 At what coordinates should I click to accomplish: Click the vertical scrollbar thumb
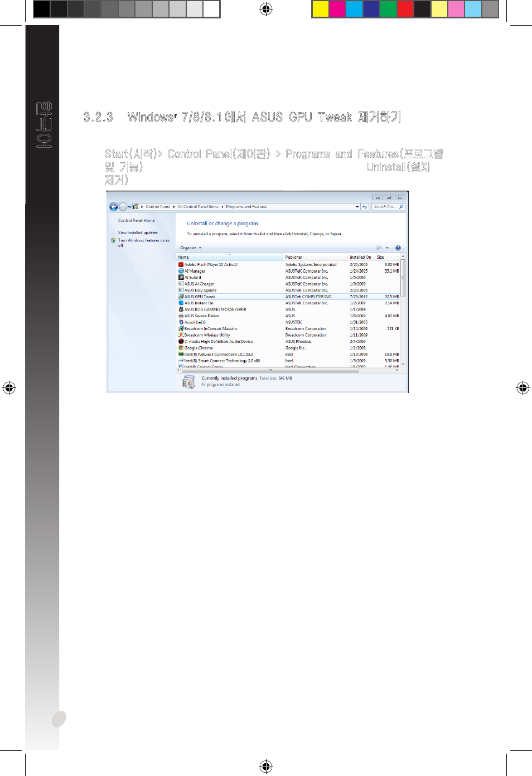(x=403, y=278)
